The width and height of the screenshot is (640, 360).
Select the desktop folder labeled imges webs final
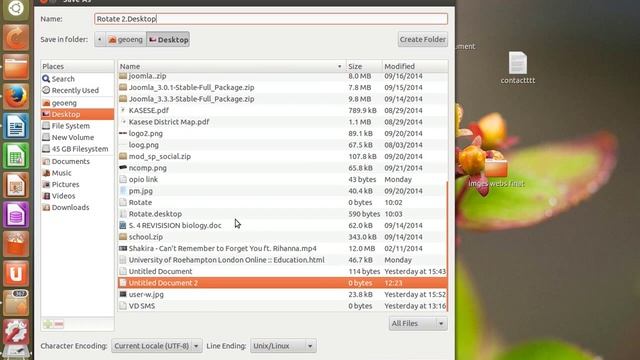click(x=496, y=173)
